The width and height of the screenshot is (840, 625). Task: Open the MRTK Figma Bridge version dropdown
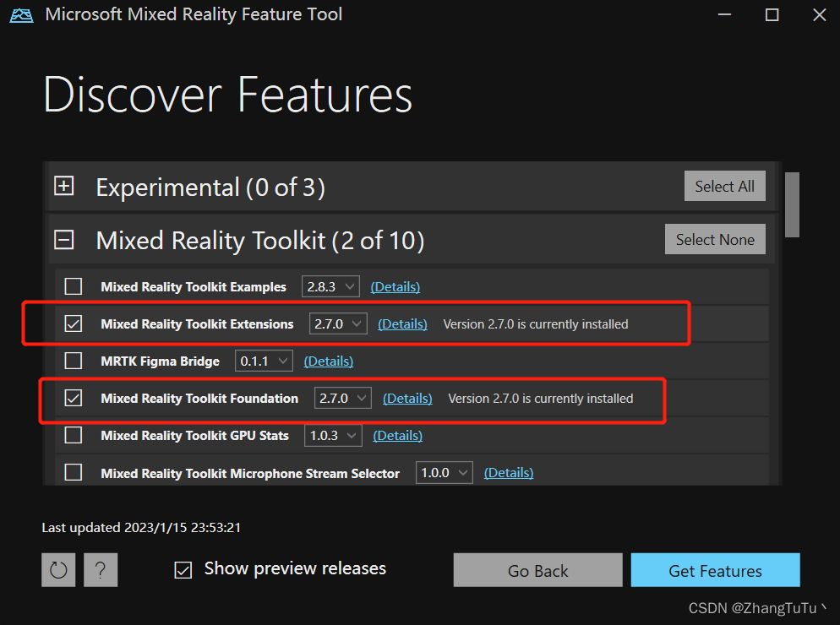[x=263, y=361]
